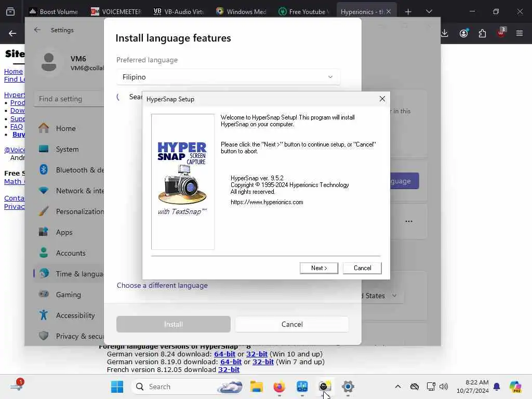The height and width of the screenshot is (399, 532).
Task: Click the taskbar volume icon
Action: tap(444, 387)
